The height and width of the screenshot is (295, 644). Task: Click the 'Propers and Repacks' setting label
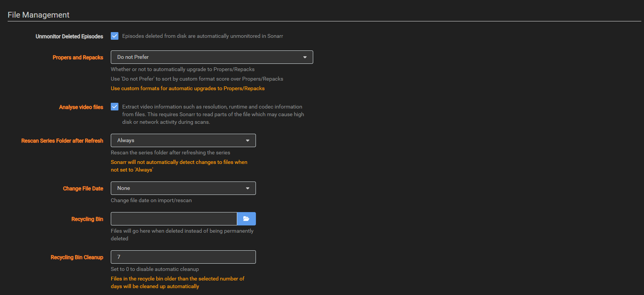pos(78,57)
